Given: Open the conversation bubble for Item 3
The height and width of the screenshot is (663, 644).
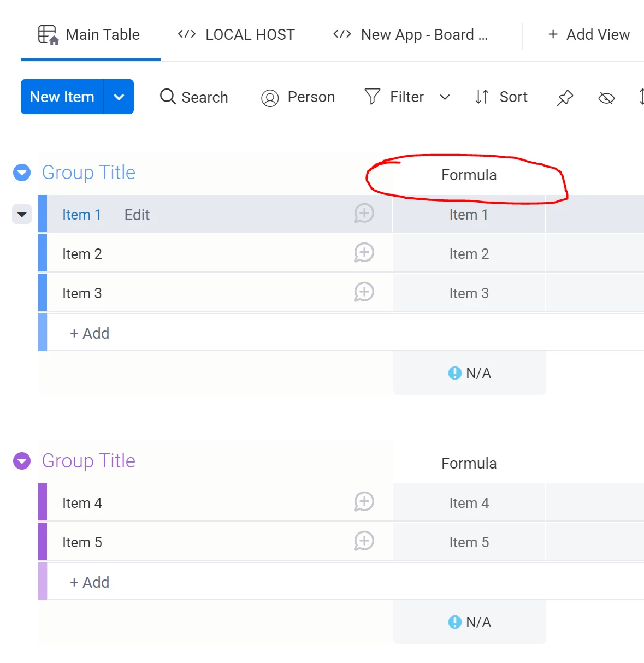Looking at the screenshot, I should click(x=364, y=292).
